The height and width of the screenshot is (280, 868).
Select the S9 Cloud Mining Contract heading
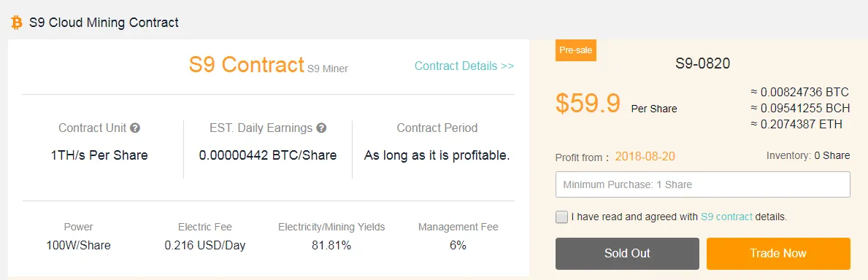[104, 23]
